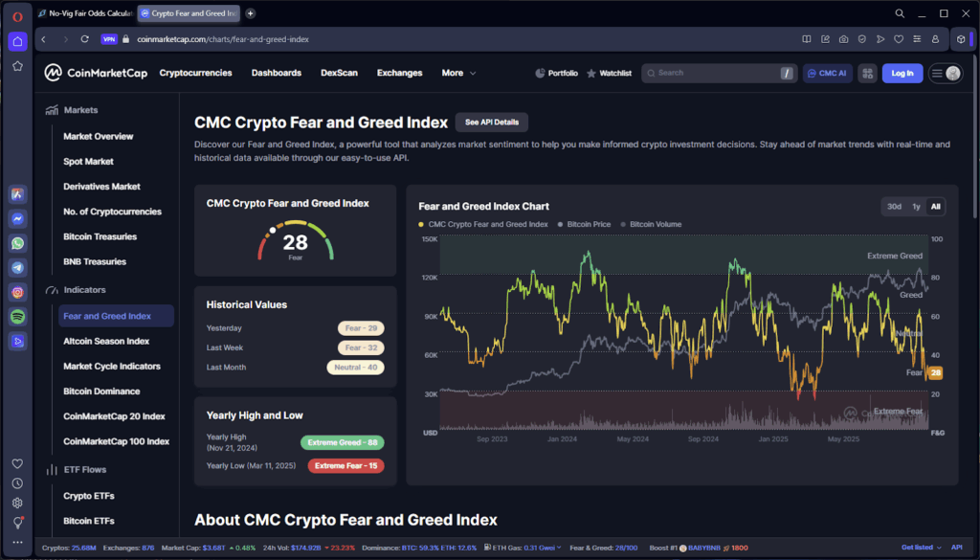The height and width of the screenshot is (560, 980).
Task: Open the CoinMarketCap apps grid icon
Action: coord(867,73)
